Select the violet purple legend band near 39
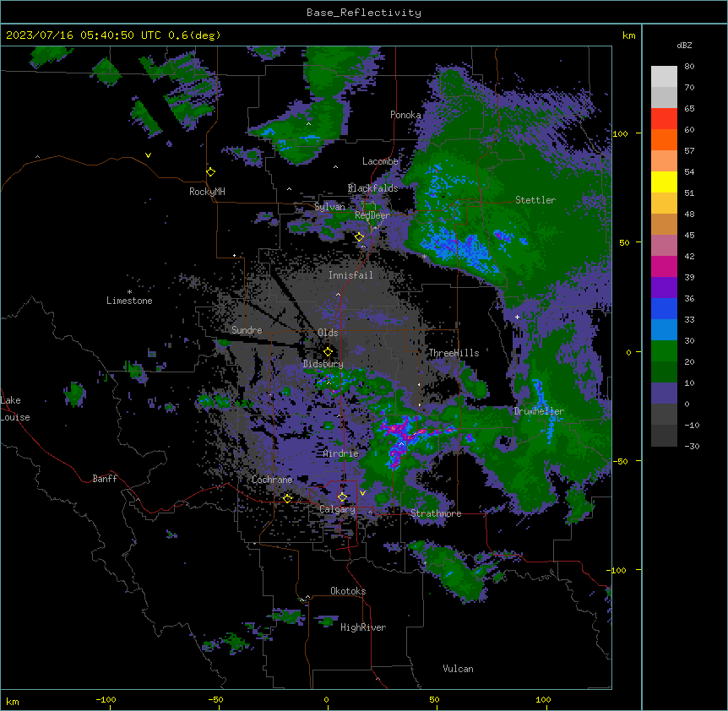Viewport: 728px width, 711px height. click(664, 288)
